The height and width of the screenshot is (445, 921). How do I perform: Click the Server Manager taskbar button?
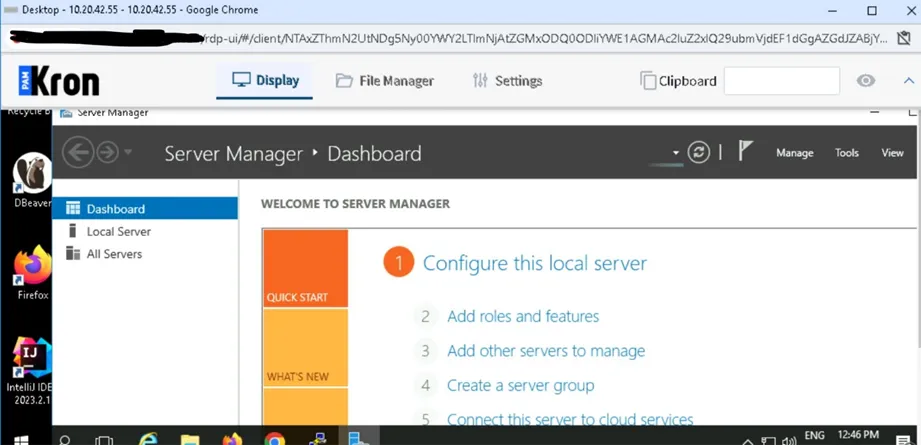(x=359, y=437)
